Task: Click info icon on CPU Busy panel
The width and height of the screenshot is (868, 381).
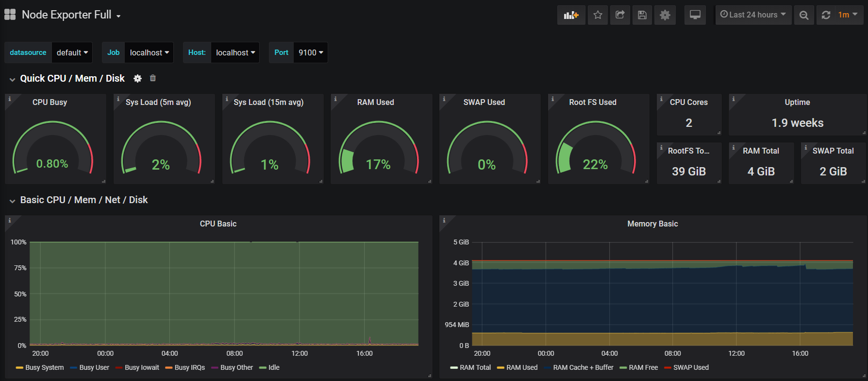Action: click(x=10, y=99)
